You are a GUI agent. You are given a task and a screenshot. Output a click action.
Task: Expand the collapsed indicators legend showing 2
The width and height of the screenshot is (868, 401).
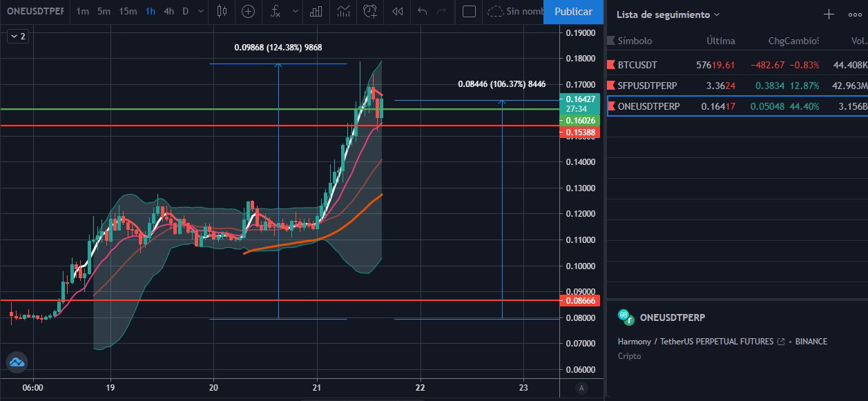[x=17, y=37]
